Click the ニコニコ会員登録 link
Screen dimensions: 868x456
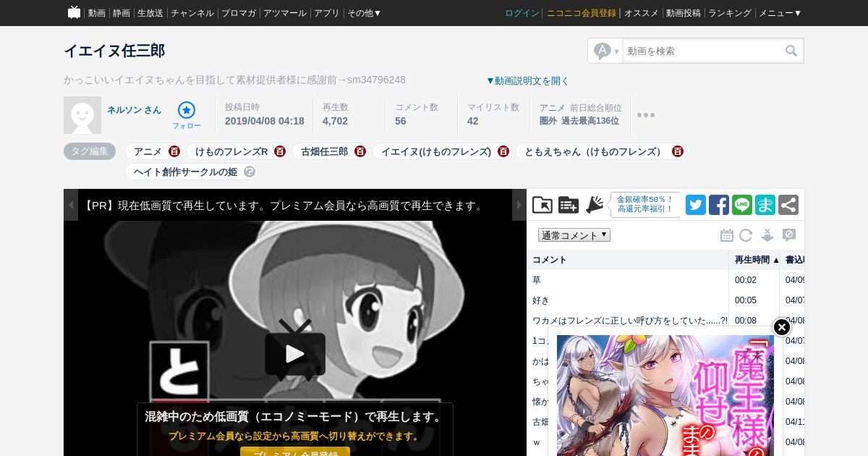tap(582, 13)
